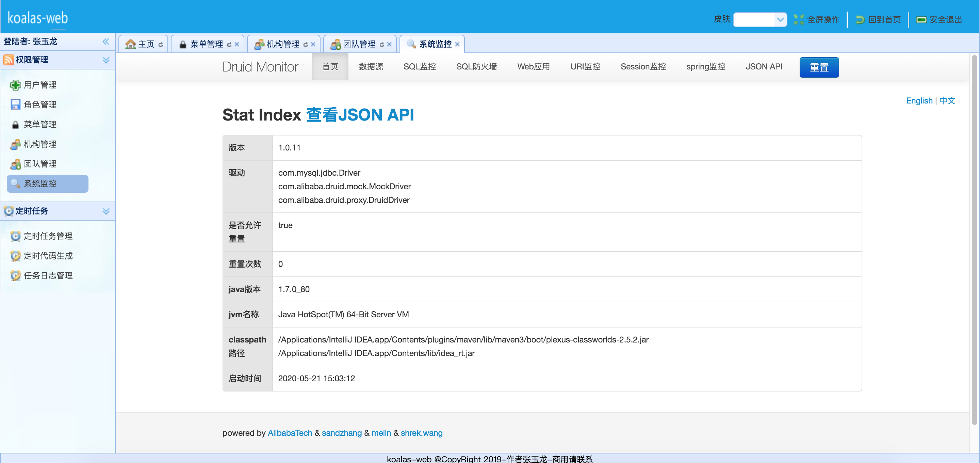Click the refresh icon on the 菜单管理 tab

pos(229,45)
